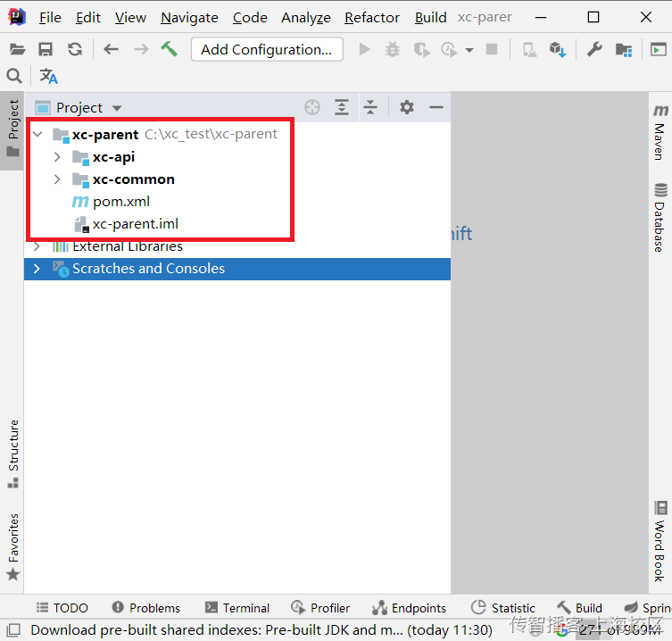Stop the process with the square icon

tap(492, 50)
